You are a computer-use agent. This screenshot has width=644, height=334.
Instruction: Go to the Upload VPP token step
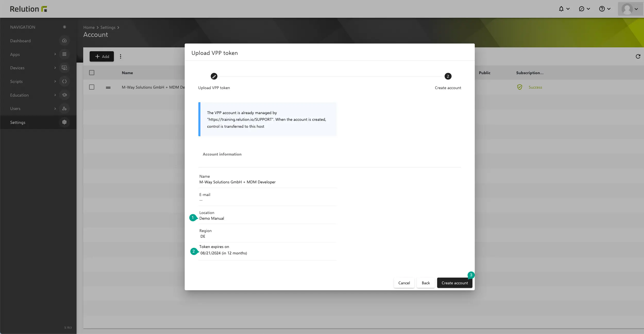[x=214, y=76]
